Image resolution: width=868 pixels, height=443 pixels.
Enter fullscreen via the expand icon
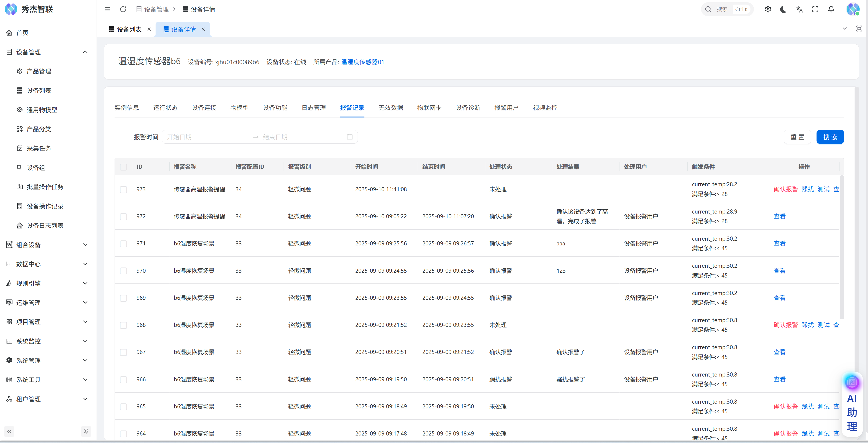pos(815,9)
